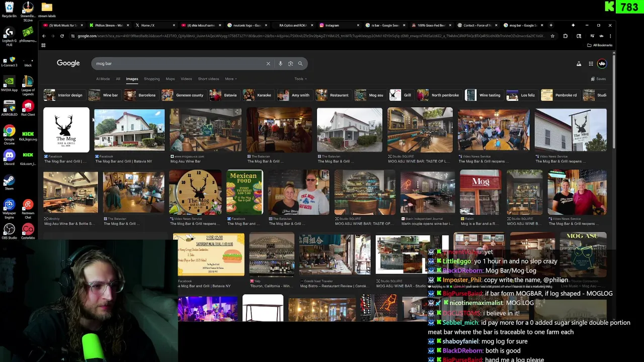Switch to the All results tab

[x=118, y=79]
